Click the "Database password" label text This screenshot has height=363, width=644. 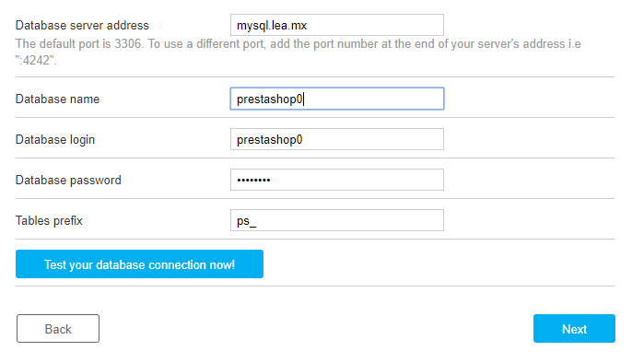pyautogui.click(x=68, y=181)
